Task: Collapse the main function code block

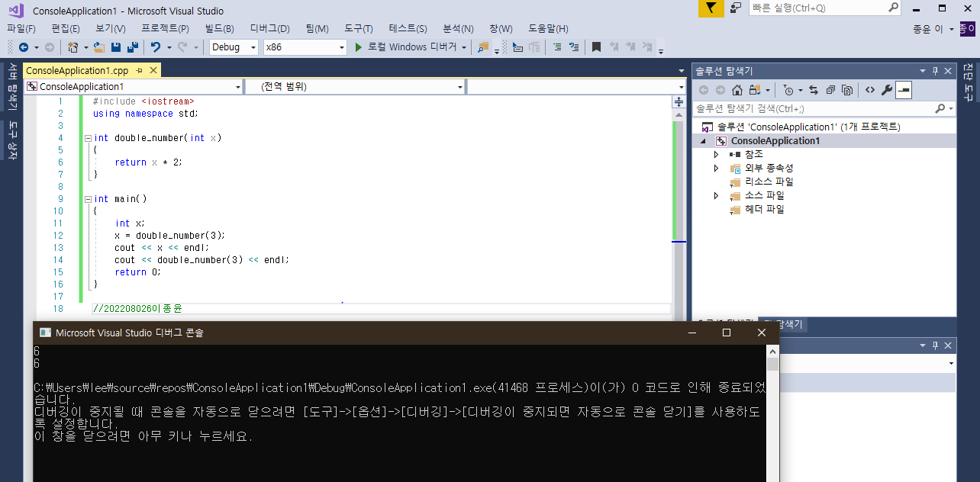Action: [x=88, y=199]
